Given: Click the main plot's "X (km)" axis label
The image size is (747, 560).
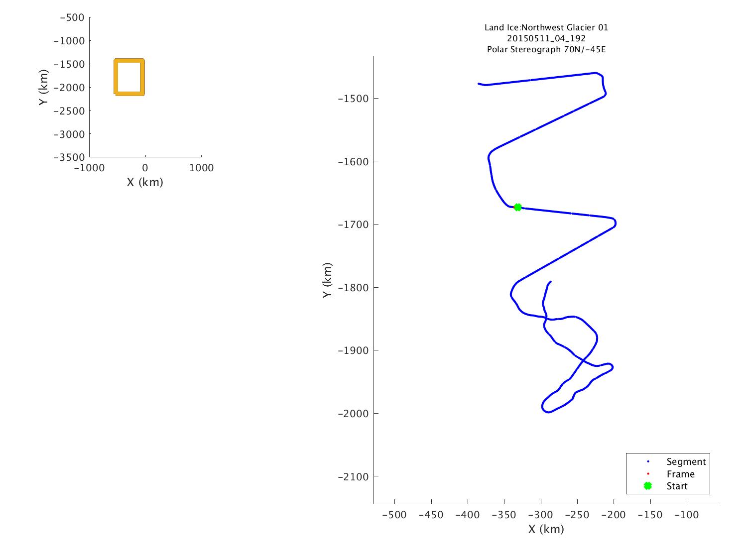Looking at the screenshot, I should point(546,529).
